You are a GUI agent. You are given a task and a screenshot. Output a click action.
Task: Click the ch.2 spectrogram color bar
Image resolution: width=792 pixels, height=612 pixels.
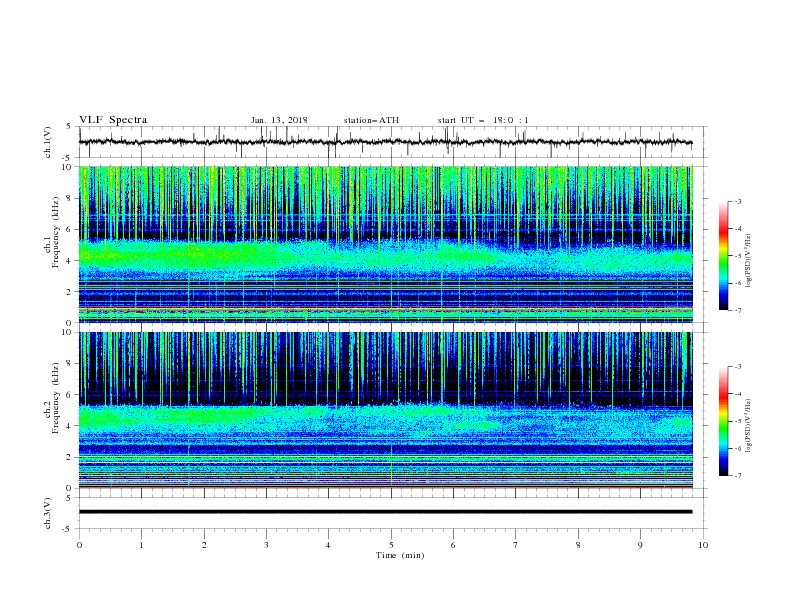pos(724,421)
